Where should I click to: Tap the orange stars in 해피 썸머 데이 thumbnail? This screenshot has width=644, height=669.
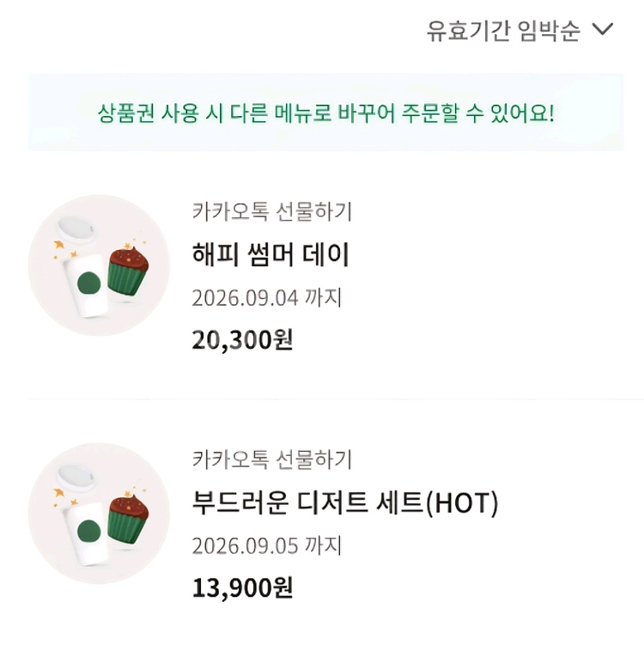pyautogui.click(x=60, y=249)
